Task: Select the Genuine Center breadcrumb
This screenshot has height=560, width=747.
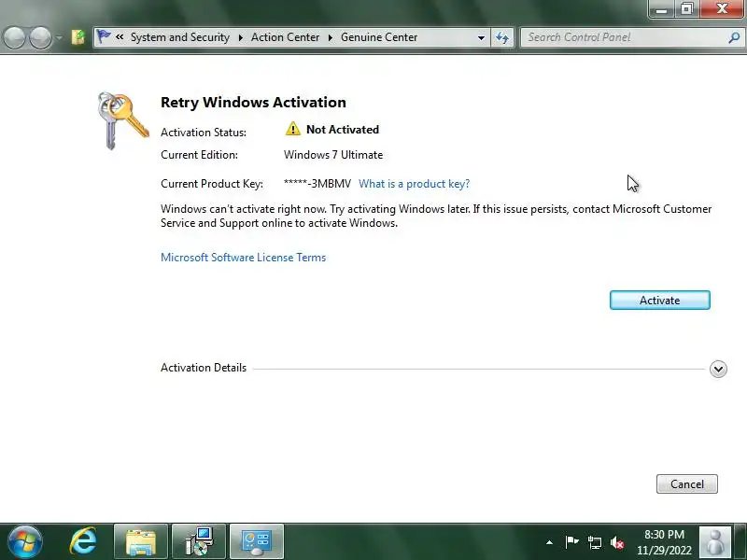Action: pos(379,37)
